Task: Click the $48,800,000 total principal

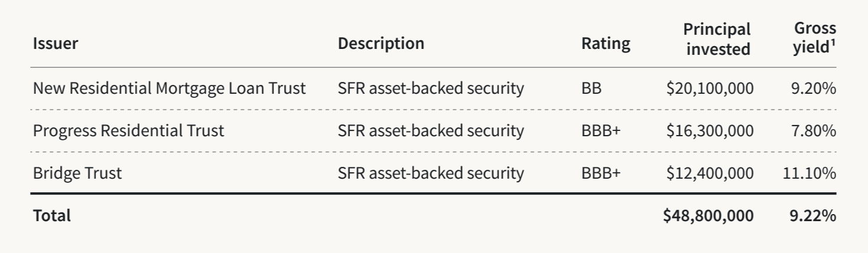Action: pos(708,216)
